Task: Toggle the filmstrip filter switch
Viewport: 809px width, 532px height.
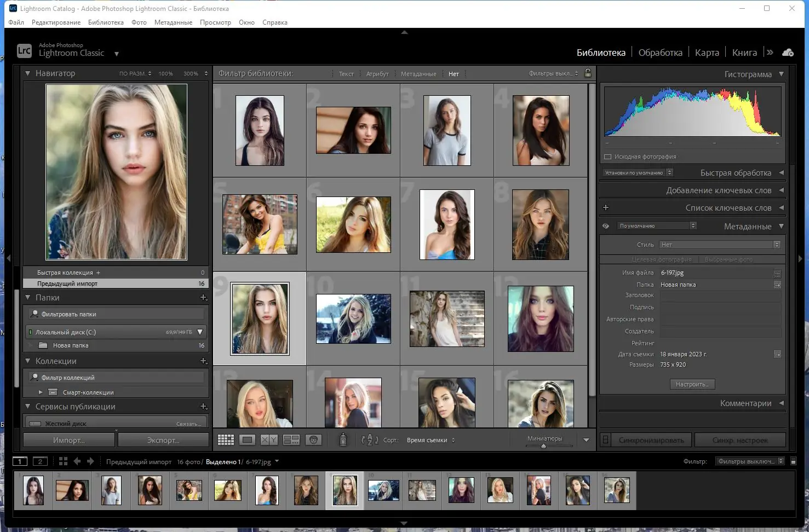Action: (793, 461)
